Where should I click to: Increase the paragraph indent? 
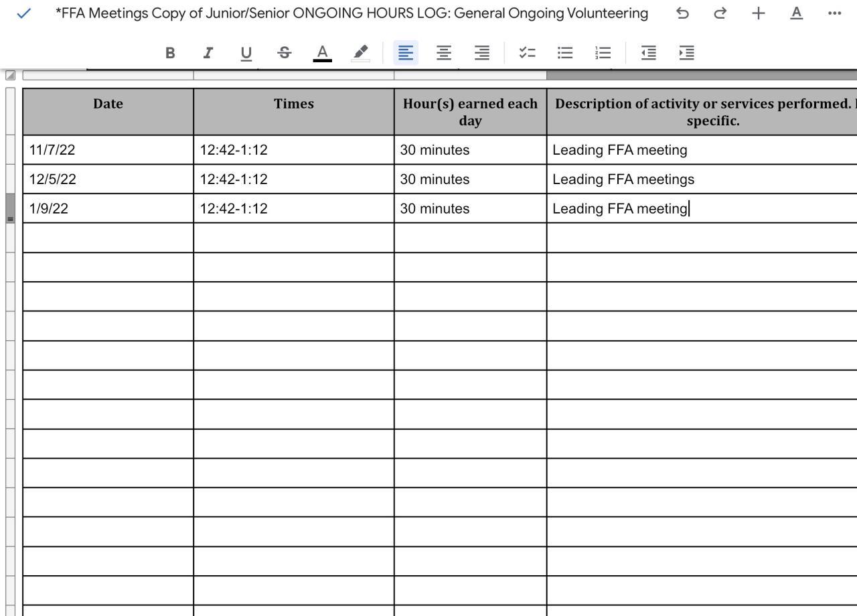(x=687, y=53)
